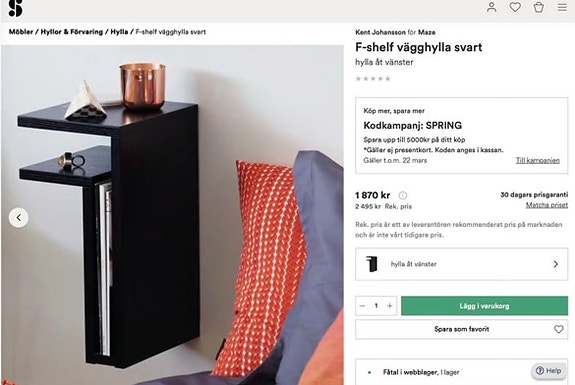Increase quantity with plus button
575x385 pixels.
click(x=390, y=306)
